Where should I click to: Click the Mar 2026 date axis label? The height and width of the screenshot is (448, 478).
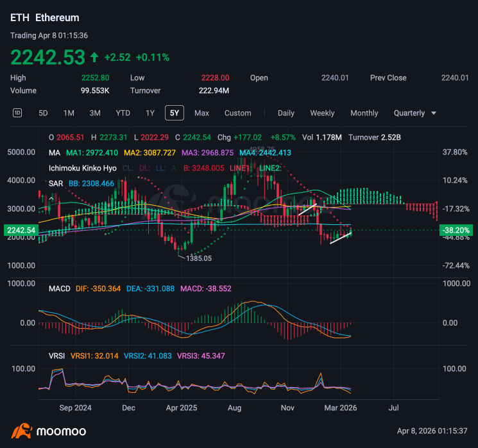coord(340,408)
